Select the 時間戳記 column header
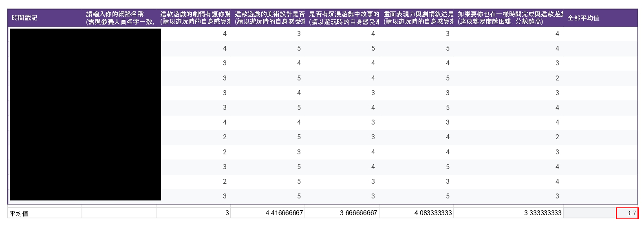Viewport: 644px width, 227px height. tap(45, 18)
